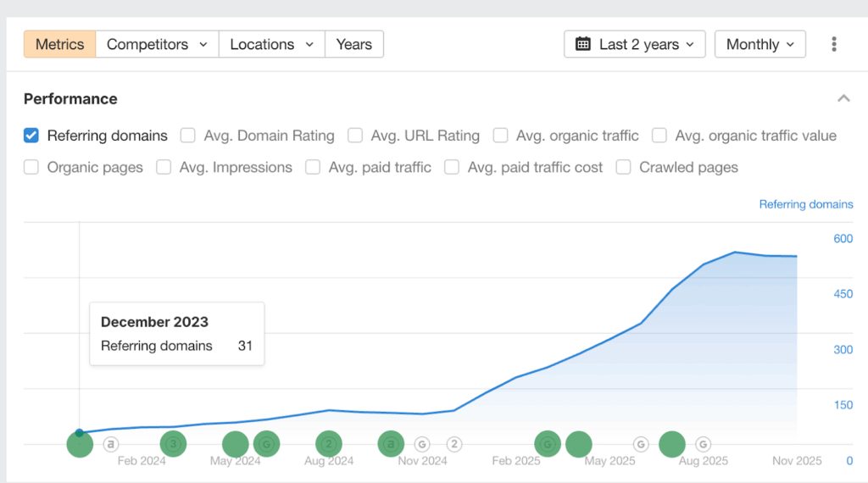Tick the Organic pages checkbox
The height and width of the screenshot is (483, 868).
point(31,167)
